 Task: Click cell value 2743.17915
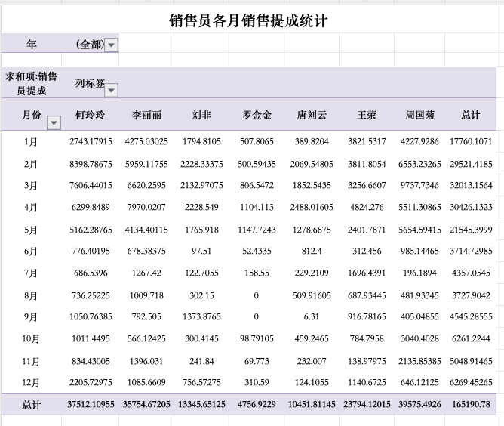point(91,141)
